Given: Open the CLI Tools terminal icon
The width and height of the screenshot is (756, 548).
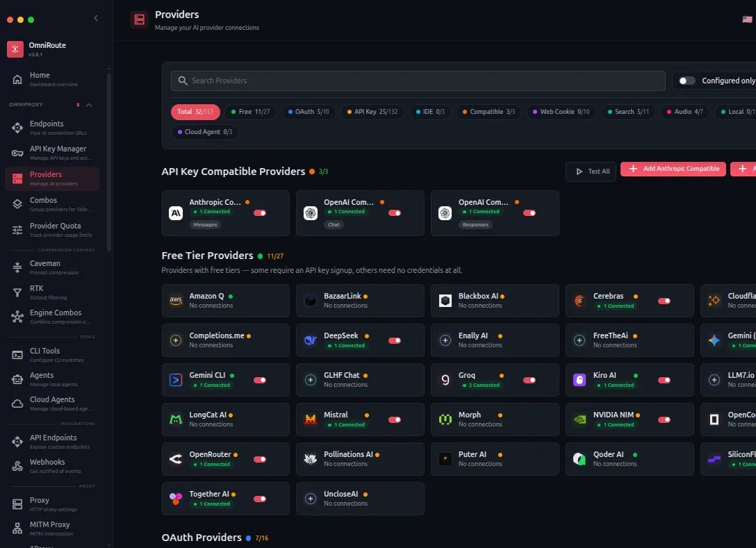Looking at the screenshot, I should point(17,355).
